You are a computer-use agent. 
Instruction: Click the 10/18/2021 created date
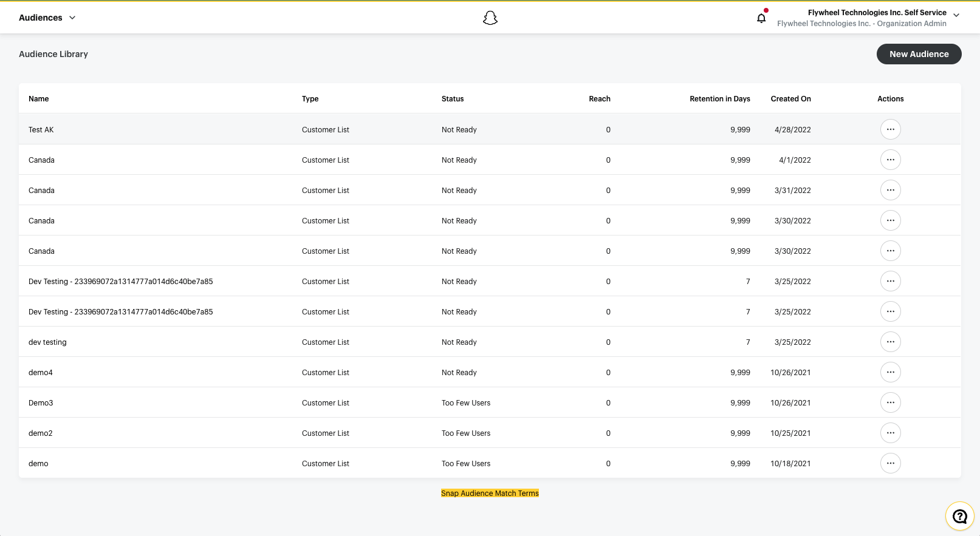(x=790, y=464)
